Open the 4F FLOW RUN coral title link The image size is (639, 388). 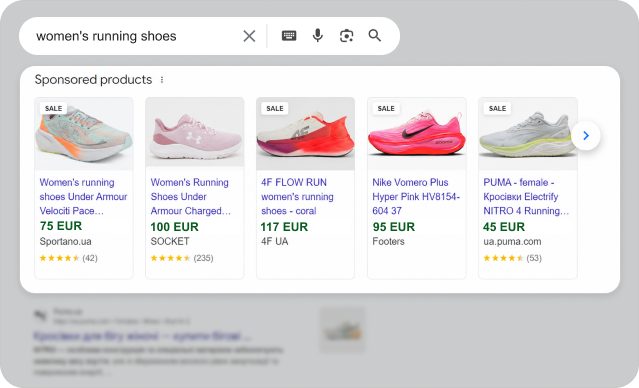[x=297, y=196]
